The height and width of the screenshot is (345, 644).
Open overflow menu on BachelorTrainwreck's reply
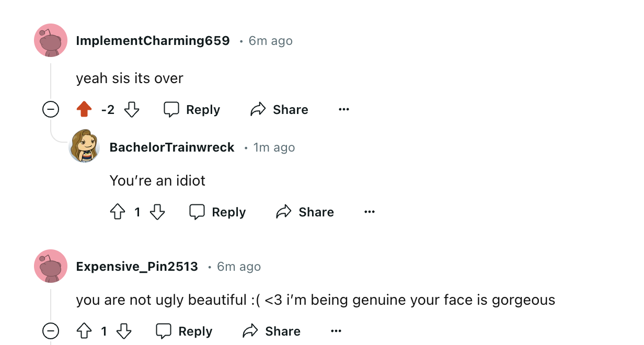(370, 212)
